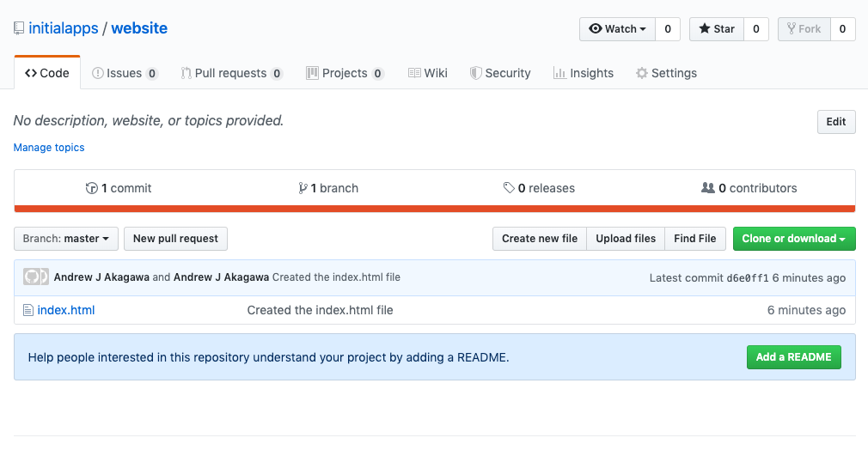Click the red language bar
Screen dimensions: 868x450
click(x=435, y=209)
